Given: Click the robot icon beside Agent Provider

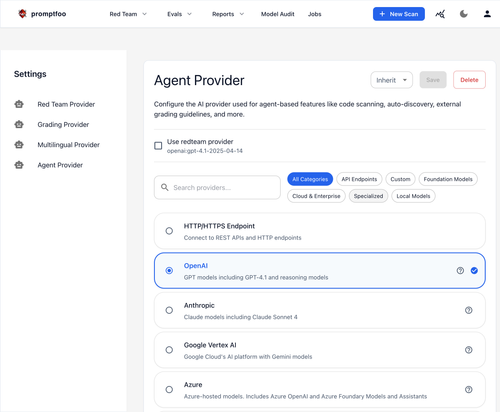Looking at the screenshot, I should pos(19,165).
